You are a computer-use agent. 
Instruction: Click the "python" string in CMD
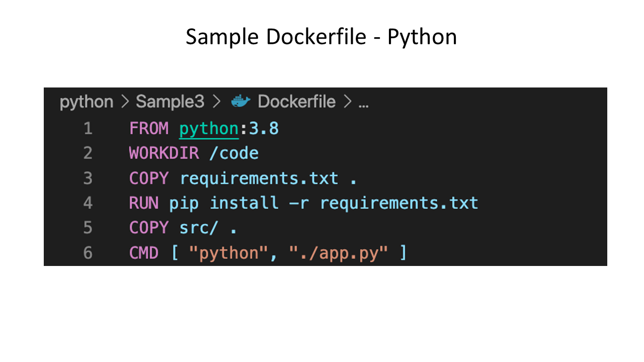(229, 254)
